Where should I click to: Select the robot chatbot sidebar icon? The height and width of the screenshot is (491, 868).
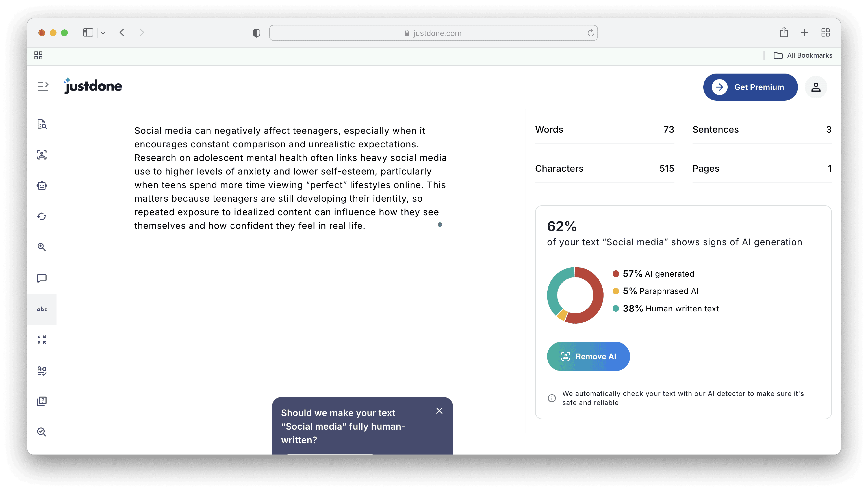pyautogui.click(x=42, y=186)
